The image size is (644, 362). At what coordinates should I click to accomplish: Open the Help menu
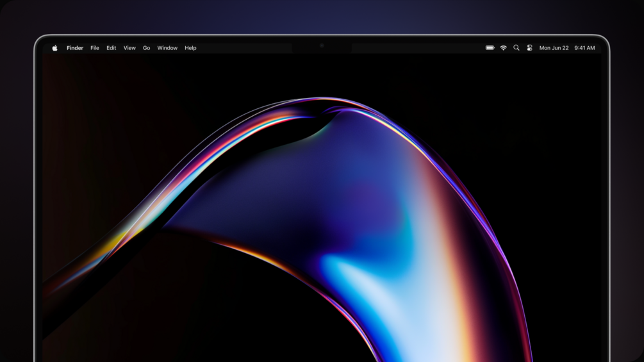click(190, 48)
